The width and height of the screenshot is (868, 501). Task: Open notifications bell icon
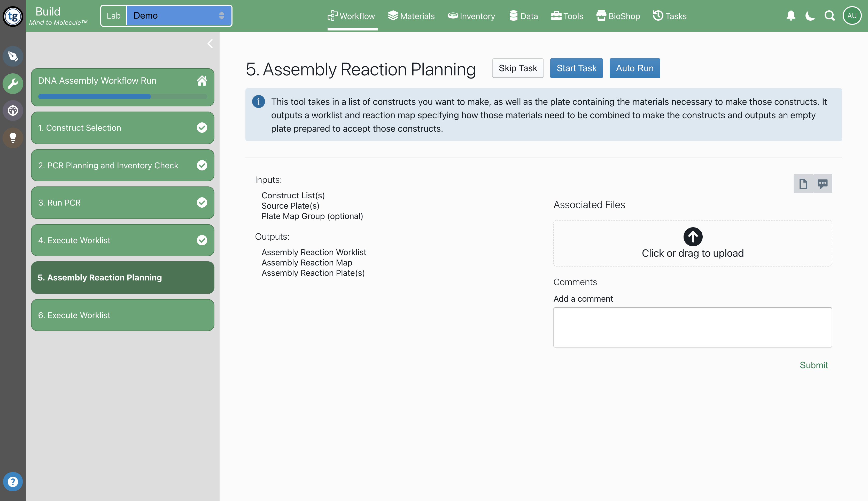(791, 16)
